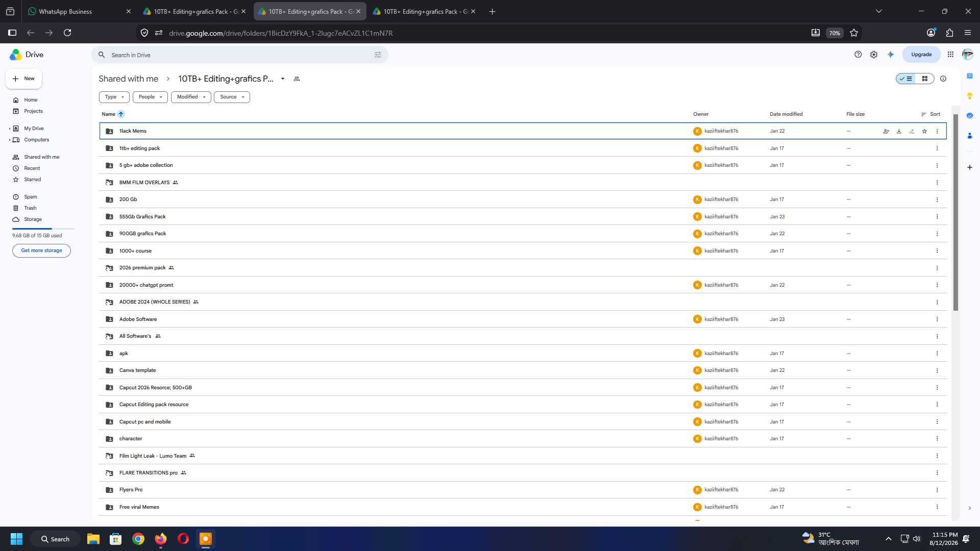The height and width of the screenshot is (551, 980).
Task: Open the People filter dropdown
Action: [150, 97]
